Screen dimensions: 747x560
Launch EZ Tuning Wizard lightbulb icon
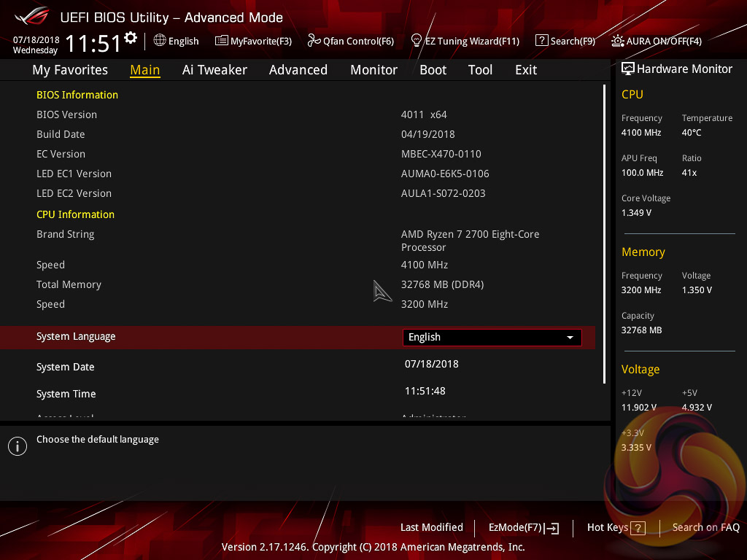click(417, 40)
